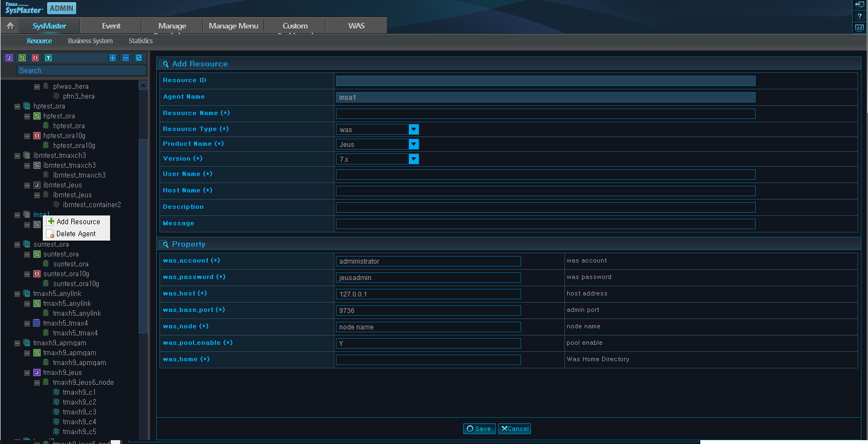The width and height of the screenshot is (868, 444).
Task: Cancel adding the resource
Action: (515, 429)
